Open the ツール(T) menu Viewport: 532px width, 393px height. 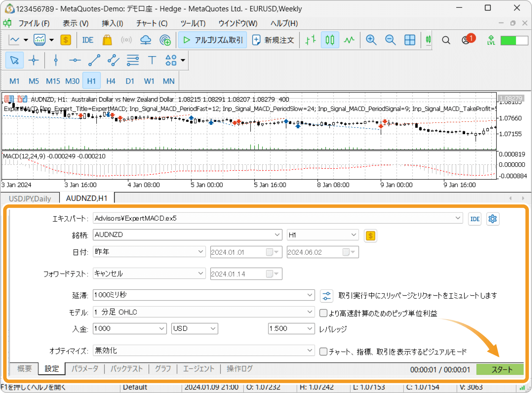point(193,23)
